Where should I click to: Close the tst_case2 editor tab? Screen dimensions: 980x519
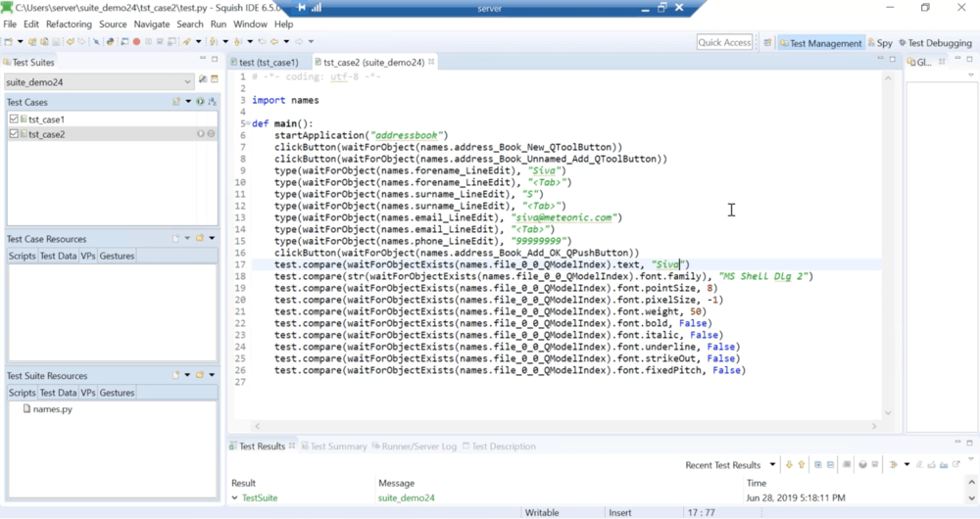431,62
